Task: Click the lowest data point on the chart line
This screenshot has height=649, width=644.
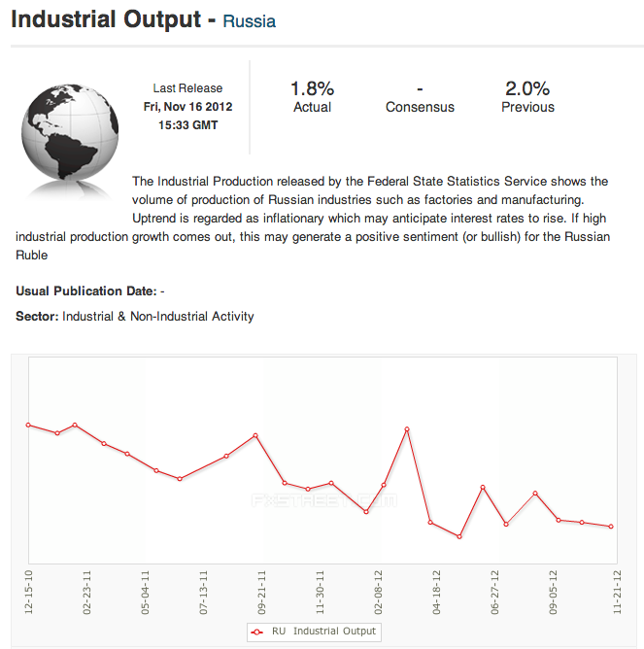Action: pos(459,536)
